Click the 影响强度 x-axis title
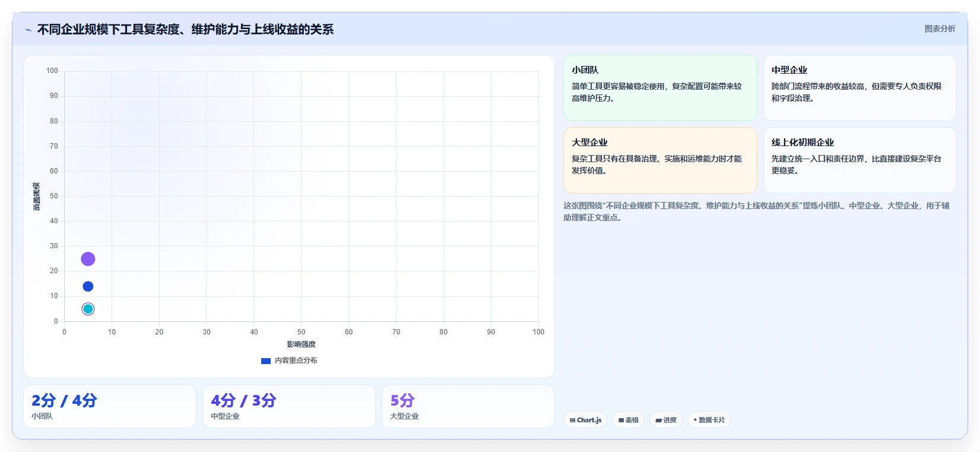Image resolution: width=980 pixels, height=452 pixels. (x=302, y=344)
